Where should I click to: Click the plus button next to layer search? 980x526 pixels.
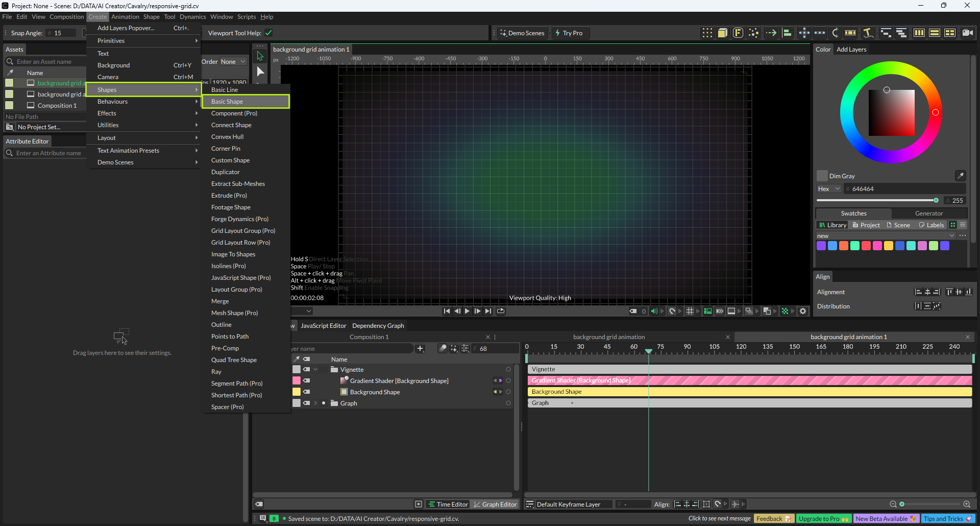(x=420, y=348)
